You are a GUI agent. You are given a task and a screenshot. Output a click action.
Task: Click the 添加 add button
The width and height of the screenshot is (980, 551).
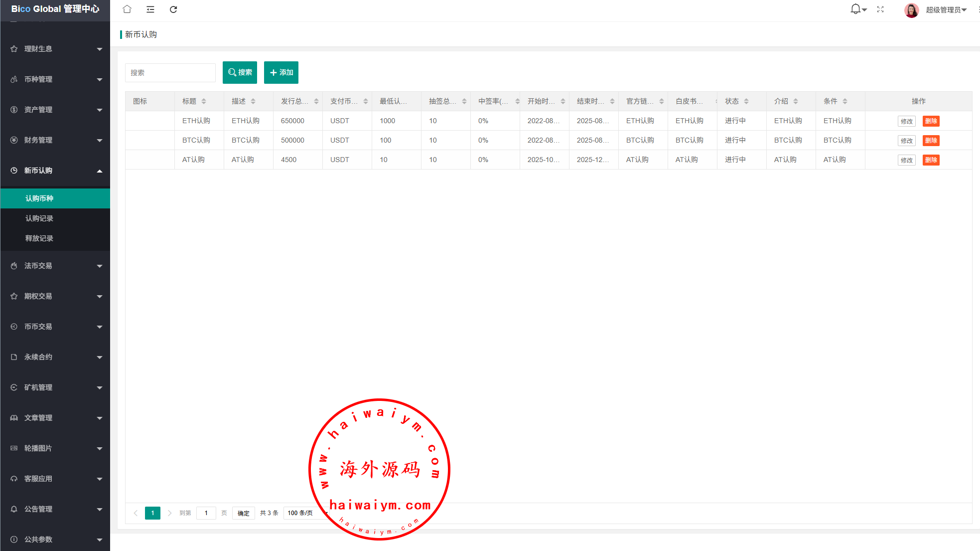pyautogui.click(x=281, y=72)
